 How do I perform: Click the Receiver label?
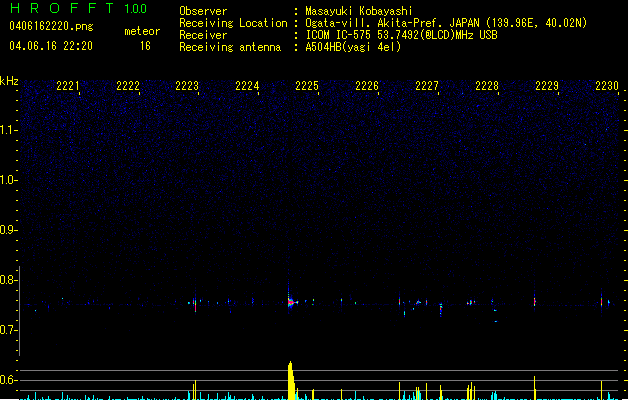pos(203,35)
